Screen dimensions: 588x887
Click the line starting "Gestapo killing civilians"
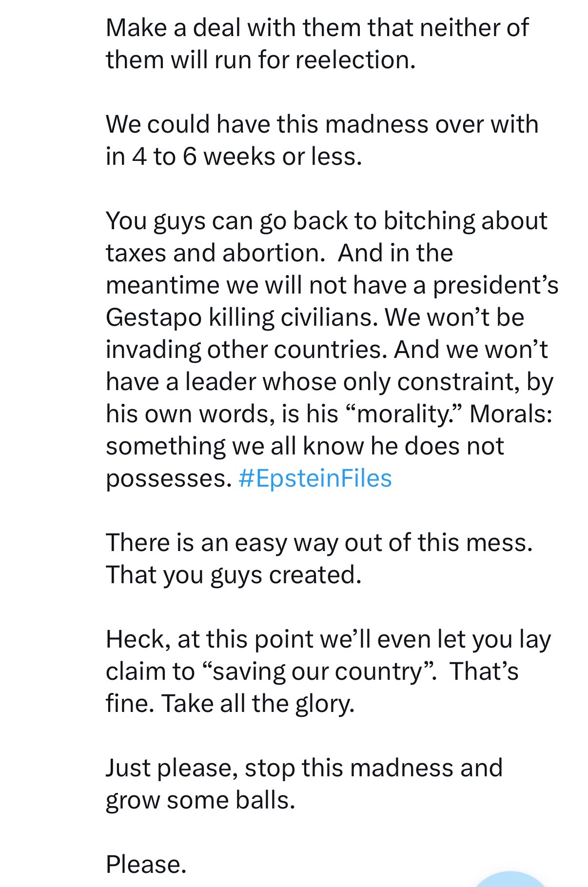tap(314, 317)
